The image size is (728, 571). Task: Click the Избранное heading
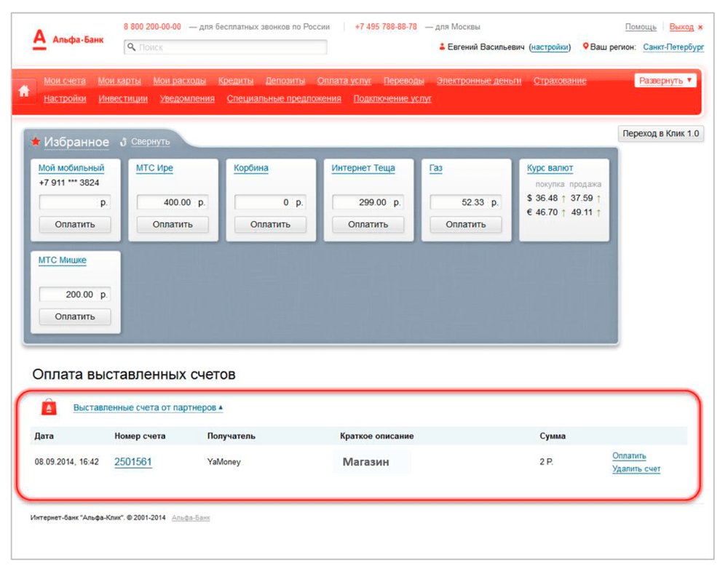(x=76, y=142)
